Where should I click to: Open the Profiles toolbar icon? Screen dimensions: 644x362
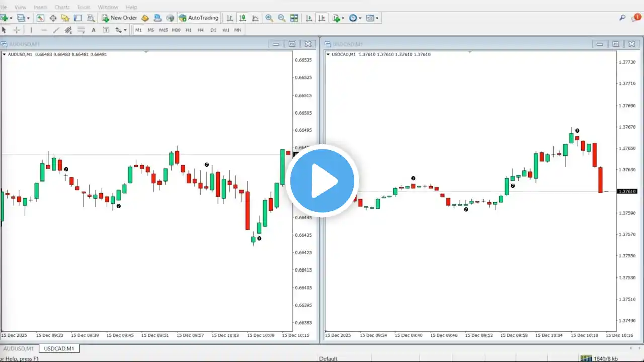coord(21,18)
